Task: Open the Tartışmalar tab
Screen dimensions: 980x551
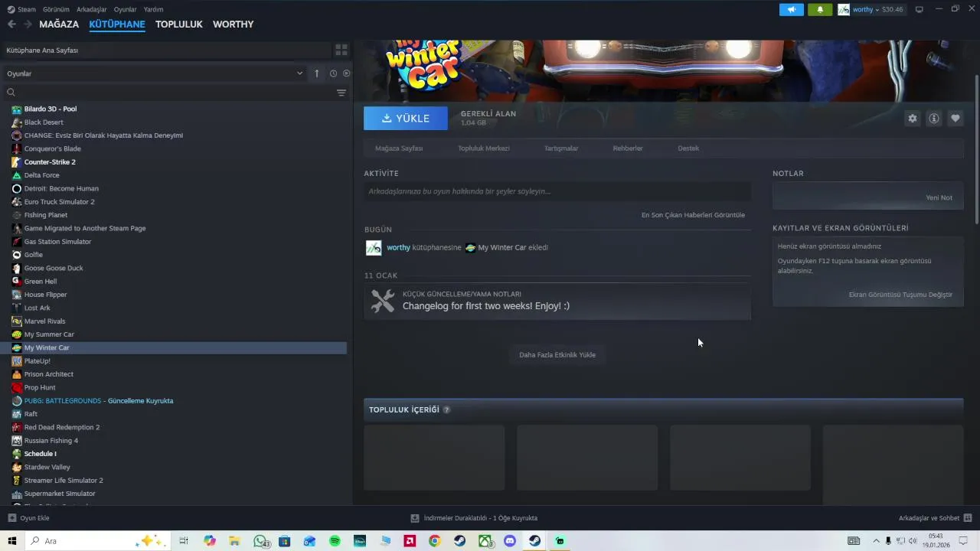Action: (561, 148)
